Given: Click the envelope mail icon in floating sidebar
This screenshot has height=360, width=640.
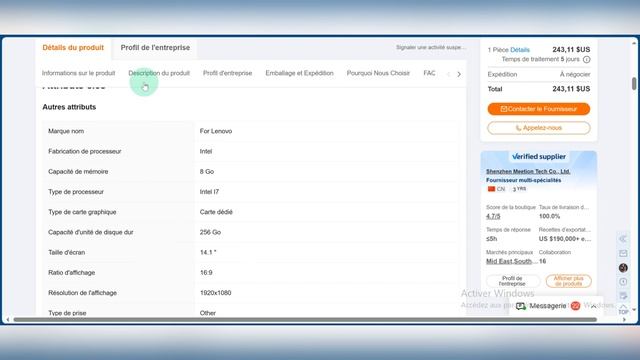Looking at the screenshot, I should point(623,253).
